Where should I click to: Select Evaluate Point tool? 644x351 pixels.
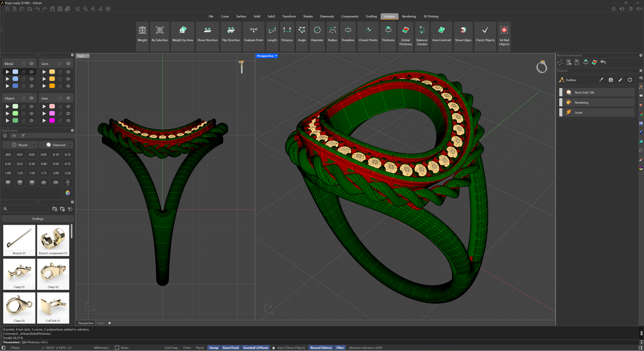pos(254,37)
